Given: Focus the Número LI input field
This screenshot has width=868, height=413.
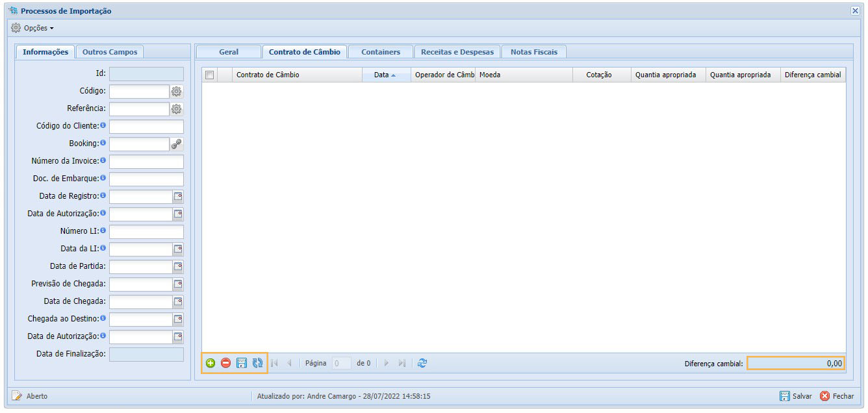Looking at the screenshot, I should tap(146, 232).
